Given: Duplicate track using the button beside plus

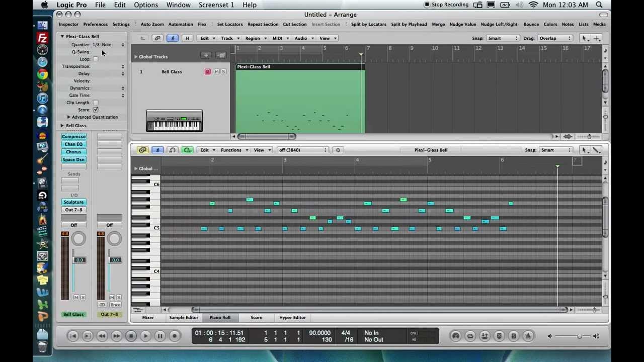Looking at the screenshot, I should (220, 55).
